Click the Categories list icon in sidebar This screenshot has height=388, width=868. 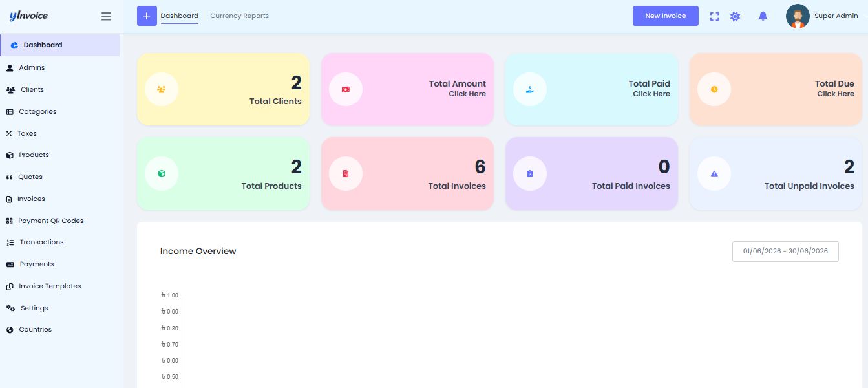click(x=10, y=112)
